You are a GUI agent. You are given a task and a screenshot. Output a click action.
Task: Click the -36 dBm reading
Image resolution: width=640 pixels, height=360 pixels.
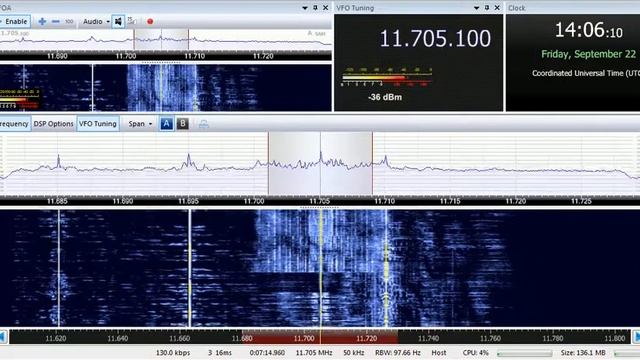coord(385,97)
